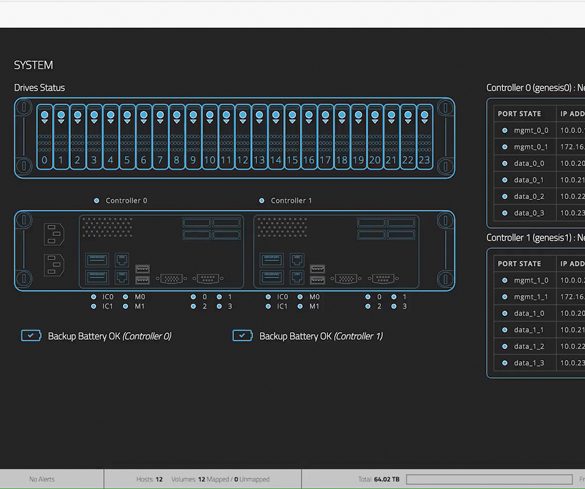Select the mgmt_1_1 port row
585x489 pixels.
pos(539,297)
